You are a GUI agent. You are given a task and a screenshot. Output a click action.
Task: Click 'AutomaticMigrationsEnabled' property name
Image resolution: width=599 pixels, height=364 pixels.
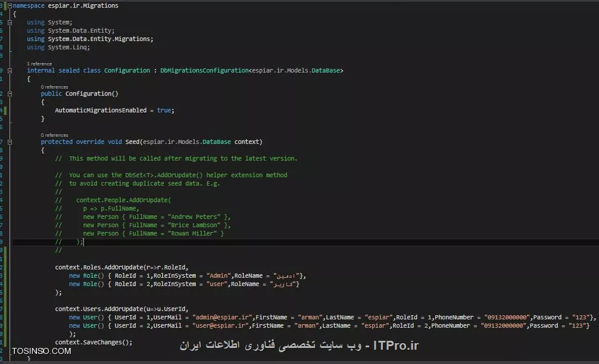pos(101,110)
